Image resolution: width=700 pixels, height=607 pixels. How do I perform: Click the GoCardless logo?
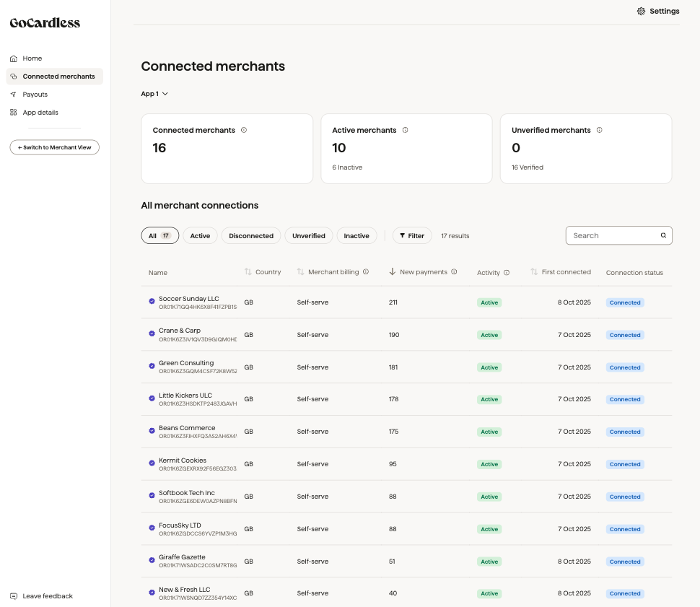point(45,23)
